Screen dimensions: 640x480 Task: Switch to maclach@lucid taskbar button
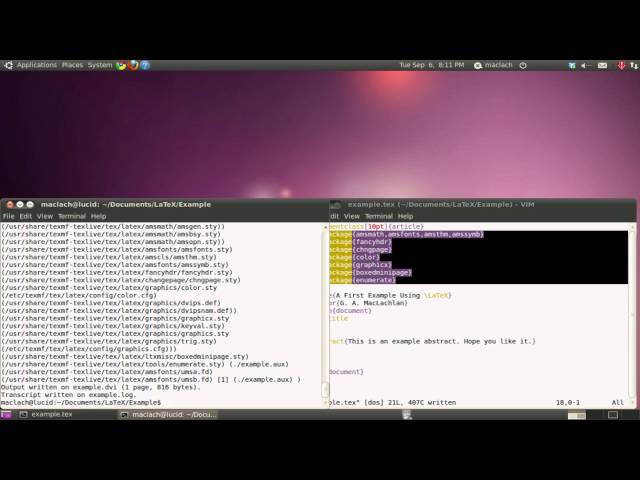(169, 415)
